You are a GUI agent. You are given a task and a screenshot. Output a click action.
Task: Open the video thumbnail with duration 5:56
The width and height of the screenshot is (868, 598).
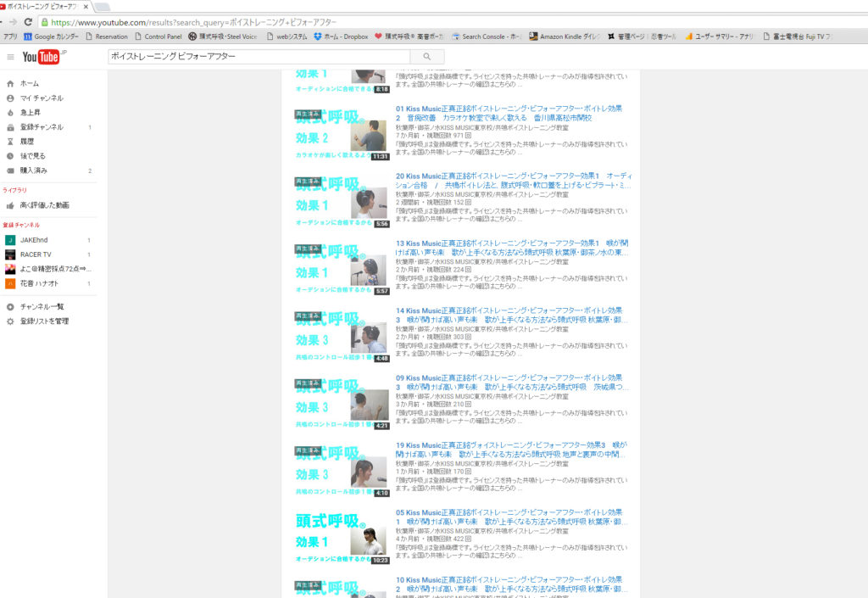click(x=342, y=201)
